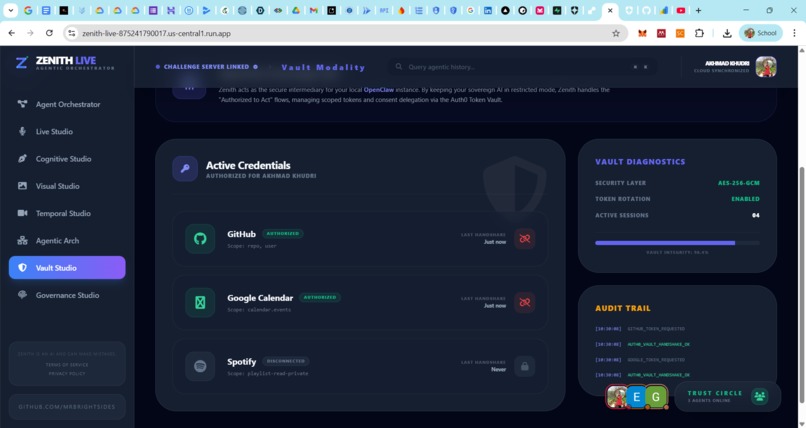Click the address bar URL
Viewport: 806px width, 428px height.
coord(156,33)
